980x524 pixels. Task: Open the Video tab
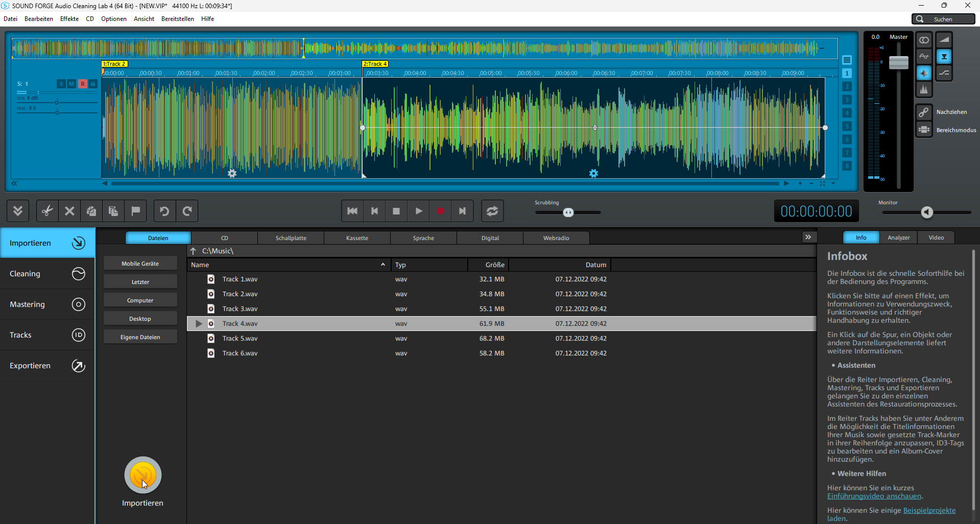[936, 237]
